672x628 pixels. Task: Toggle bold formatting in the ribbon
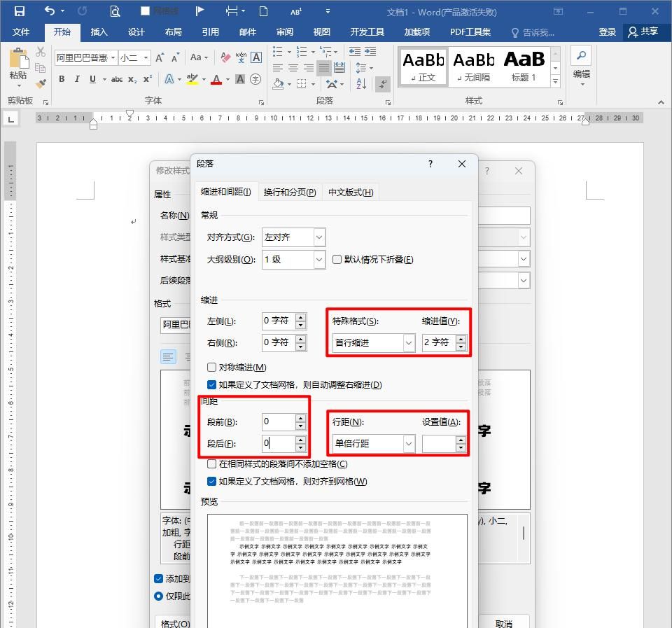point(62,81)
